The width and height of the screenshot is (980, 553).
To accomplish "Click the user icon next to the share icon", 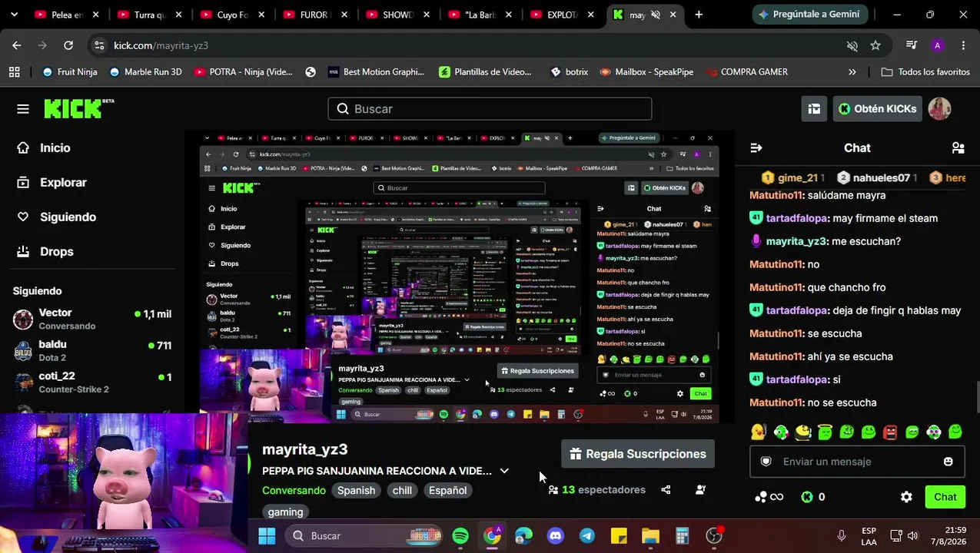I will (x=700, y=490).
